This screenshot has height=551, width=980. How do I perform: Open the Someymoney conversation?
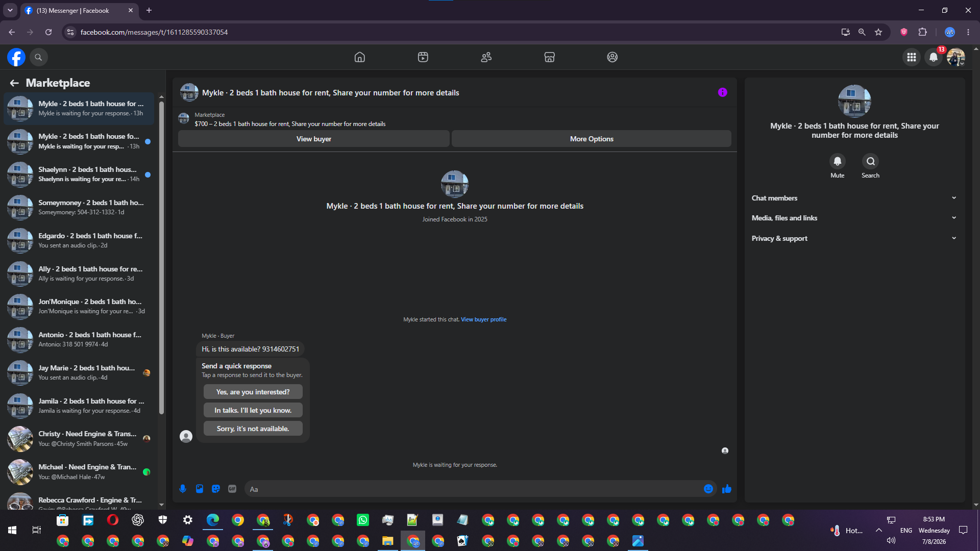pyautogui.click(x=79, y=208)
